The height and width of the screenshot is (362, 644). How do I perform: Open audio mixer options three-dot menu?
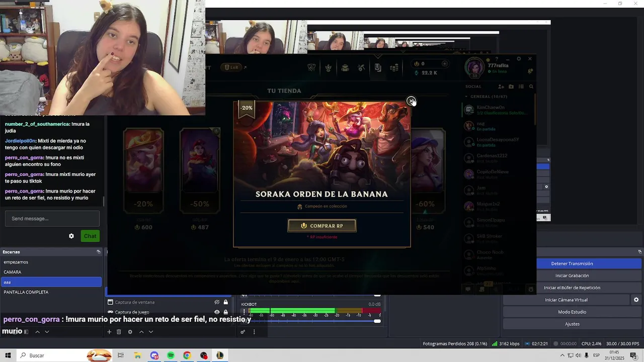254,332
